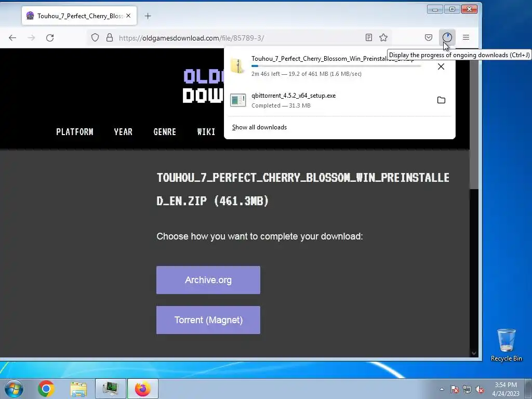Image resolution: width=532 pixels, height=399 pixels.
Task: Click the Firefox taskbar button
Action: click(x=143, y=389)
